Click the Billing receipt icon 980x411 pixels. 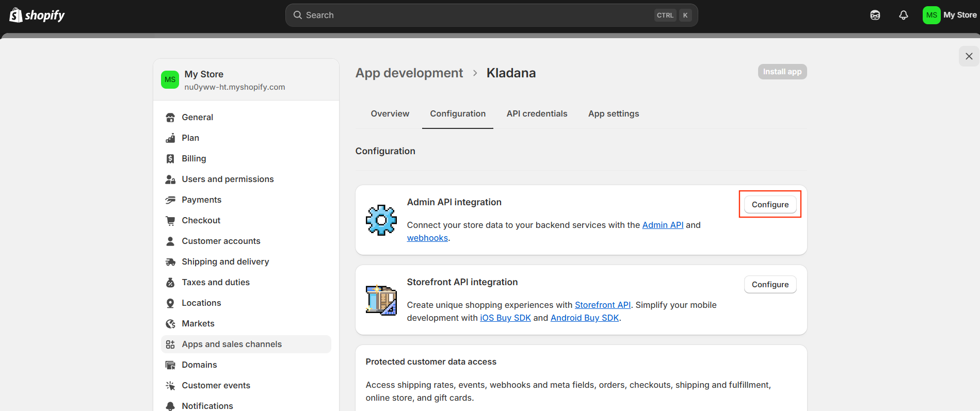point(170,159)
